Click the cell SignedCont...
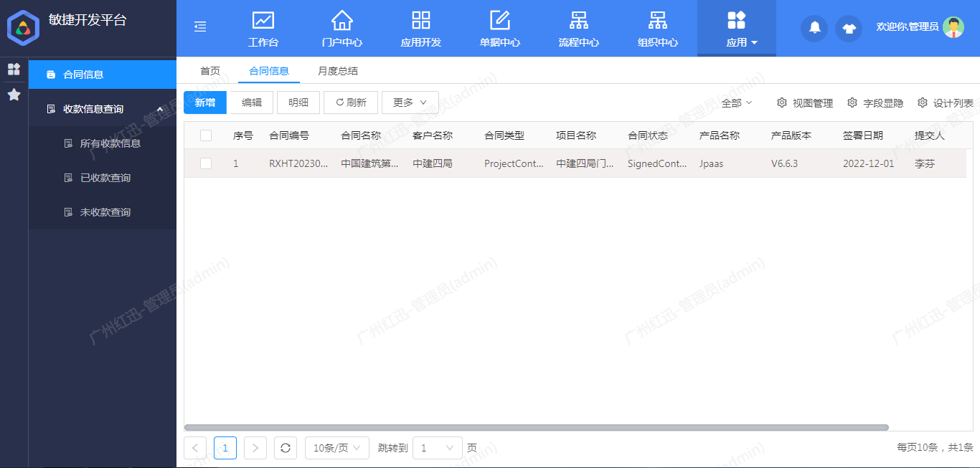Viewport: 980px width, 468px height. pos(657,163)
